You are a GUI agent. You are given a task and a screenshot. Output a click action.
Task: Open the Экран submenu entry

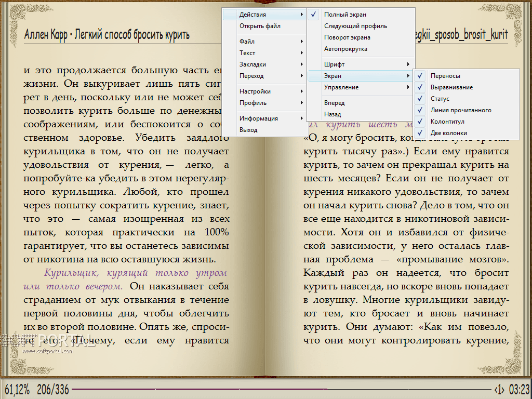point(361,76)
